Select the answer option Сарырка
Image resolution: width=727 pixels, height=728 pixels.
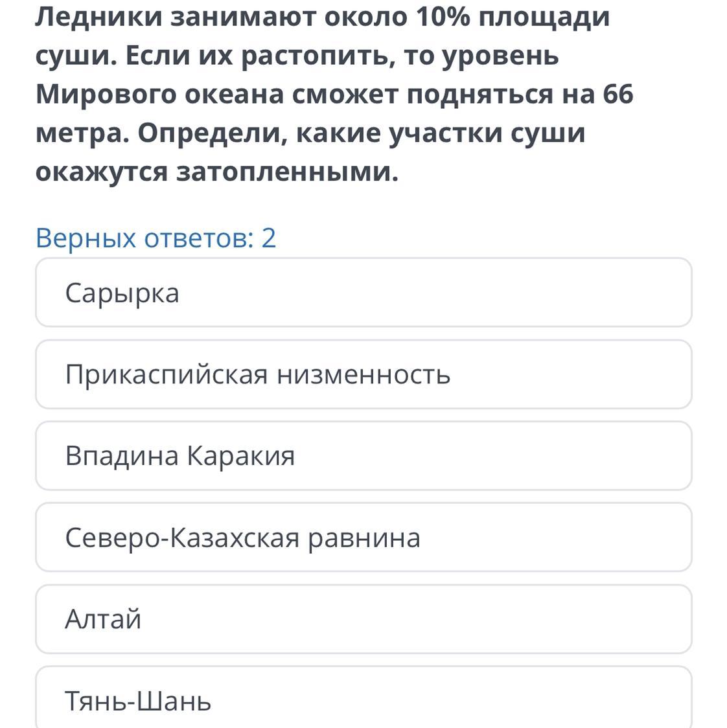[x=363, y=293]
